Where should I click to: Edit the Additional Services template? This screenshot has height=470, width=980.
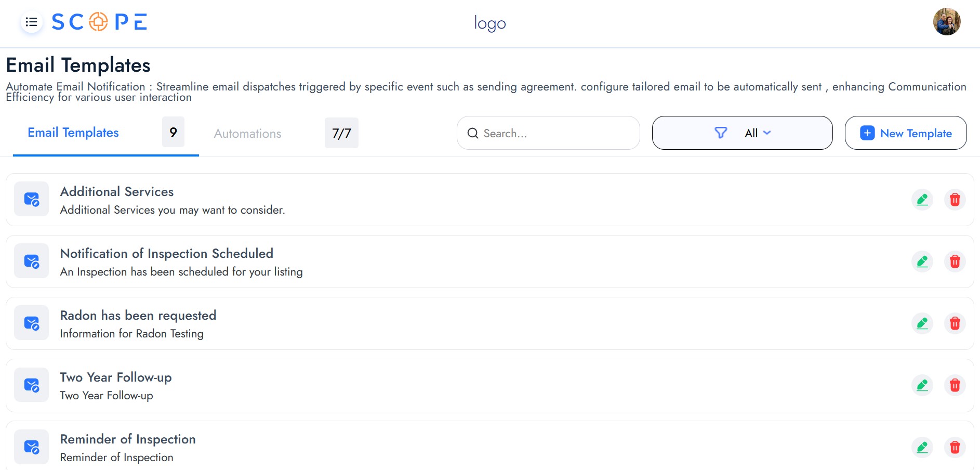point(922,200)
